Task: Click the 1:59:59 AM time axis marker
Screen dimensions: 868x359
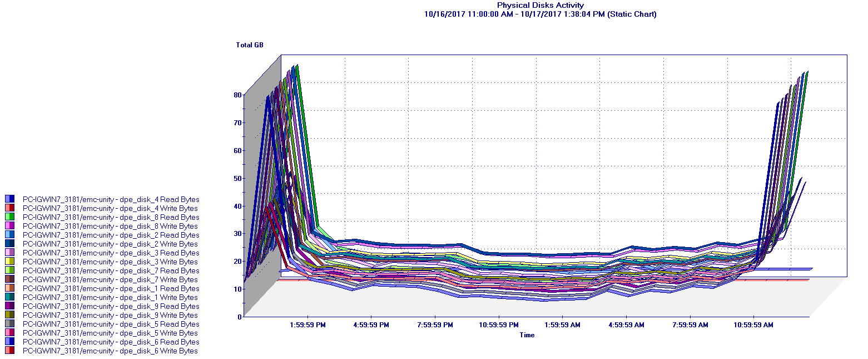Action: tap(563, 324)
